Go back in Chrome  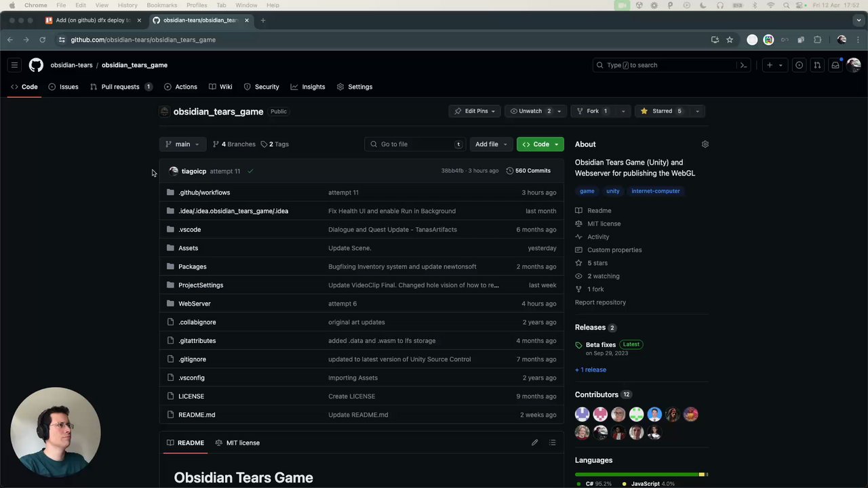tap(10, 40)
